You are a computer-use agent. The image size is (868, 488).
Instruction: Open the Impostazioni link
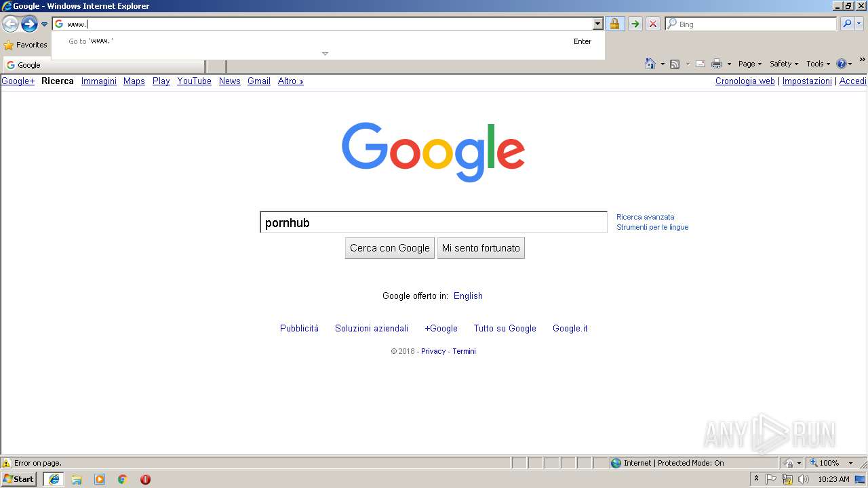(807, 81)
